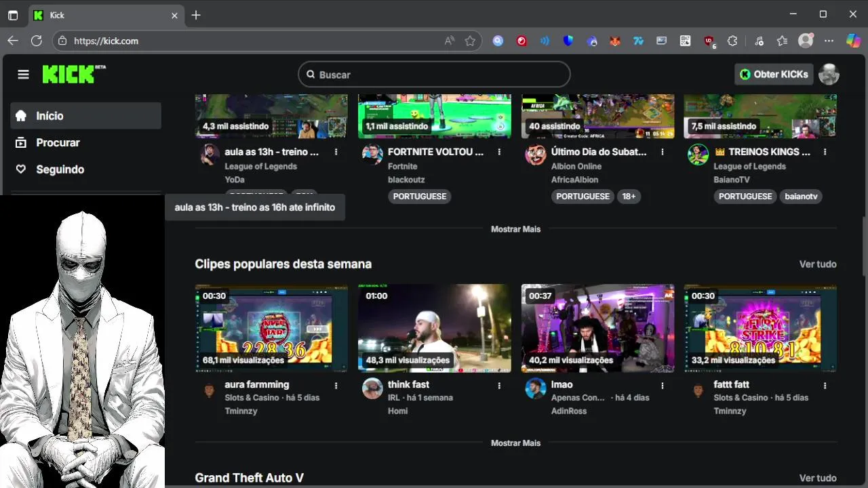Viewport: 868px width, 488px height.
Task: Close the Kick tab
Action: coord(174,15)
